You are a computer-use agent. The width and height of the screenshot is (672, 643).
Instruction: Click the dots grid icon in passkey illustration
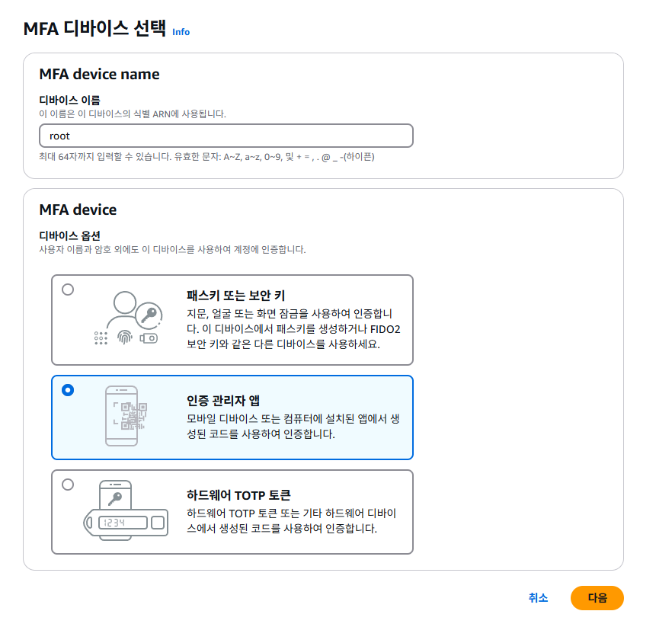pyautogui.click(x=101, y=337)
